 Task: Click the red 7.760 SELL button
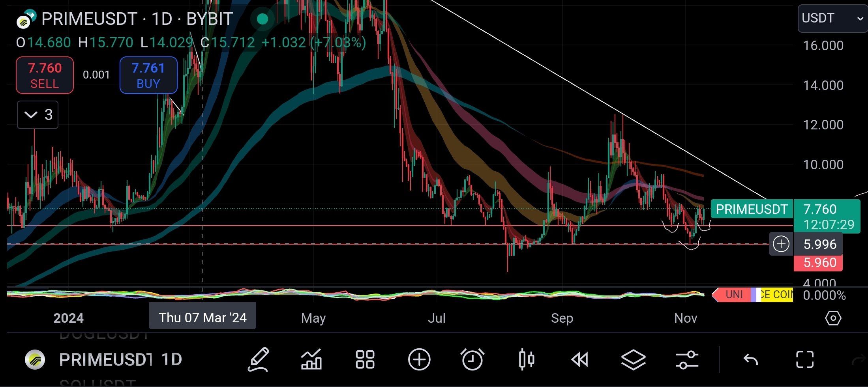[45, 75]
